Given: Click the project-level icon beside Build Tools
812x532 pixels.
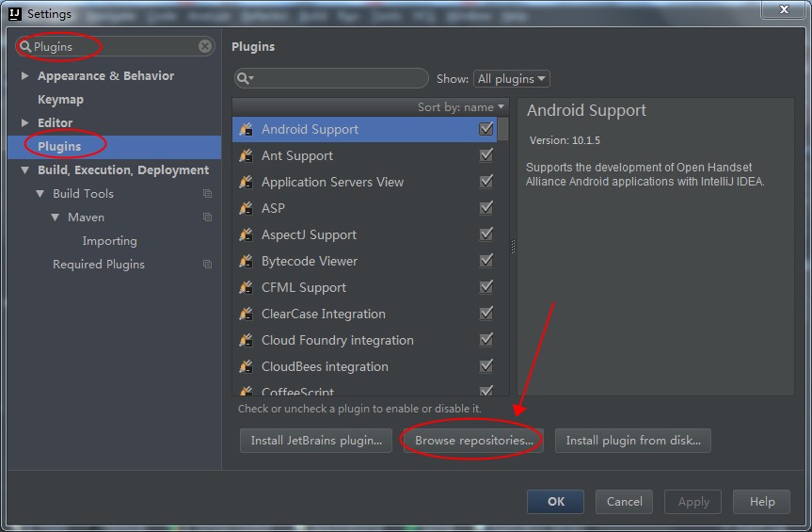Looking at the screenshot, I should (x=207, y=194).
